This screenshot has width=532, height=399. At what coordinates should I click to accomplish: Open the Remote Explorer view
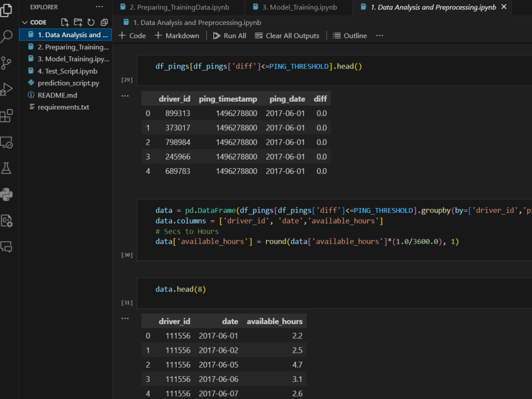coord(7,143)
